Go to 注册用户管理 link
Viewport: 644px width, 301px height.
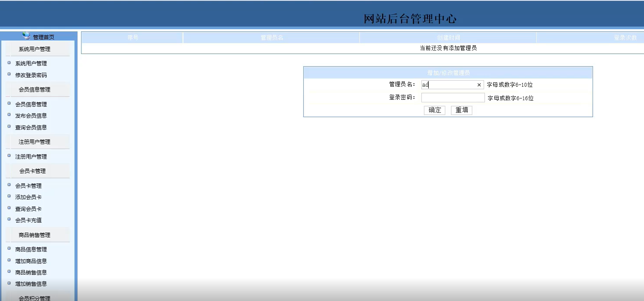pos(31,157)
